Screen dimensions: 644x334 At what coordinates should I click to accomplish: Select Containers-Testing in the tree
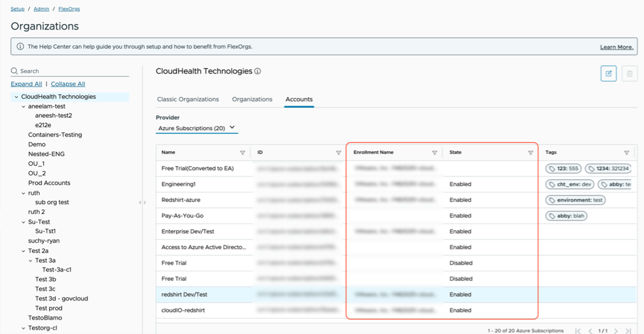[x=55, y=134]
